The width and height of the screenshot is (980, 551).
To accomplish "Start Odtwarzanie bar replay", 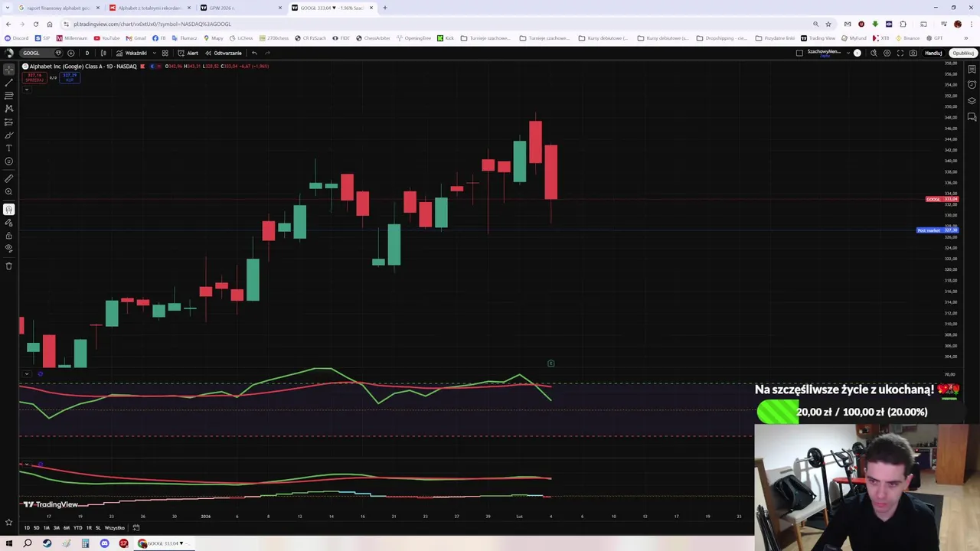I will pyautogui.click(x=223, y=53).
